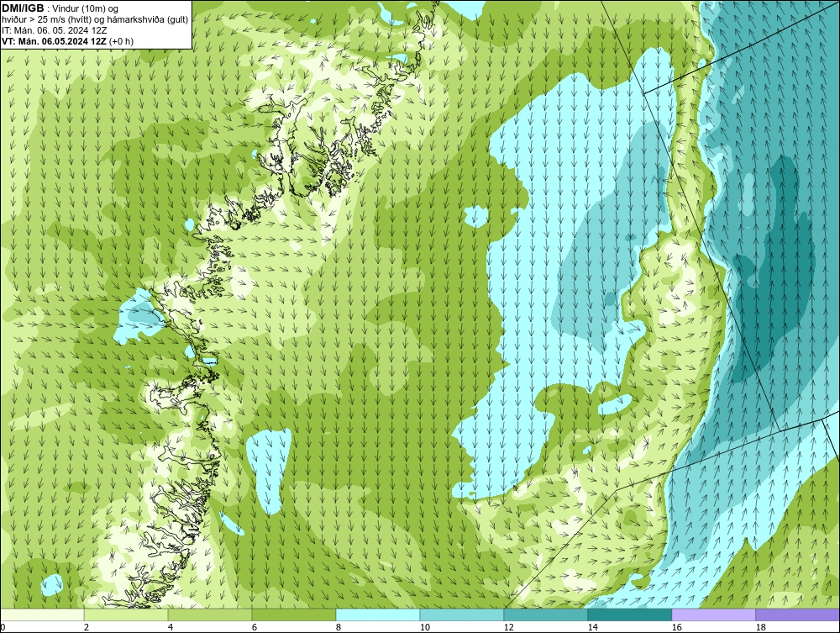Click the legend label 12
The width and height of the screenshot is (840, 633).
[508, 627]
